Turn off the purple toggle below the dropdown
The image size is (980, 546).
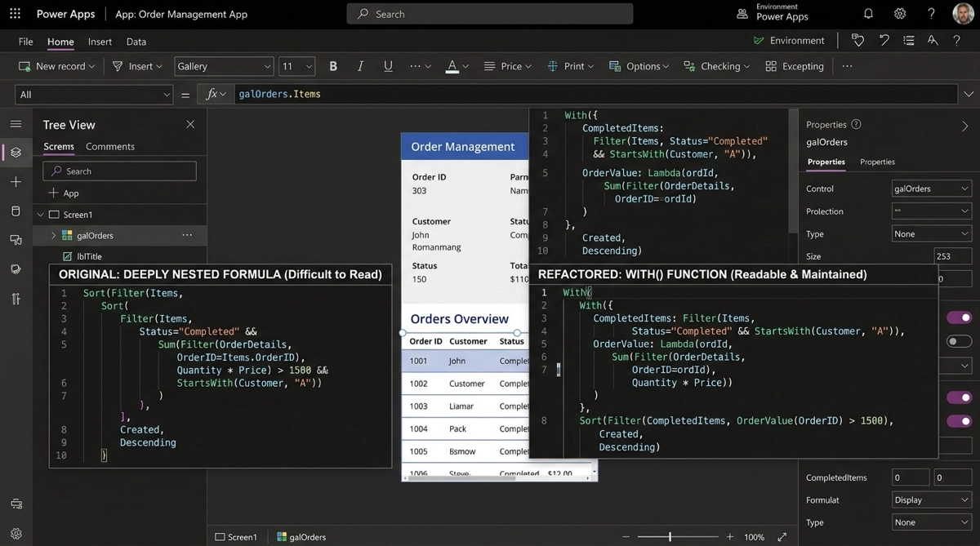(959, 397)
